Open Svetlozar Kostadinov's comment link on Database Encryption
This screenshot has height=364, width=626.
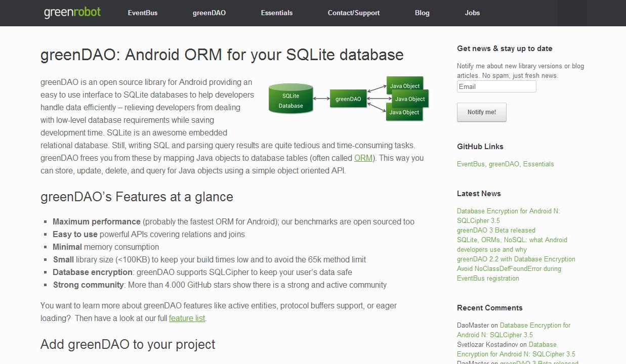point(516,349)
